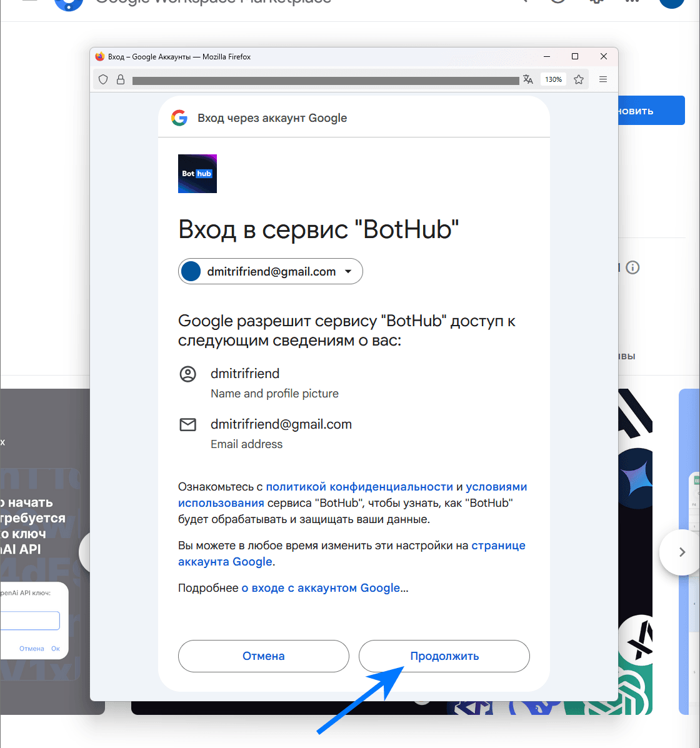This screenshot has width=700, height=748.
Task: Open the политикой конфиденциальности link
Action: click(359, 486)
